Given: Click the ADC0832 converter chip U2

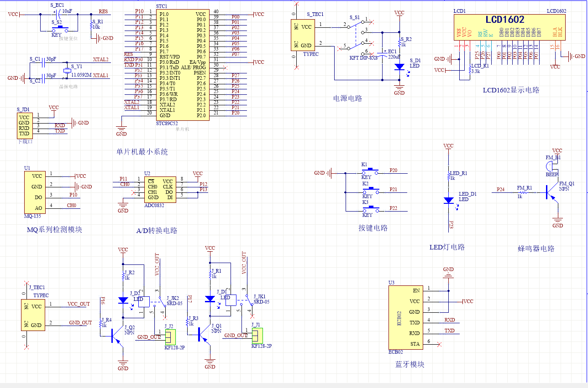Looking at the screenshot, I should [x=161, y=189].
